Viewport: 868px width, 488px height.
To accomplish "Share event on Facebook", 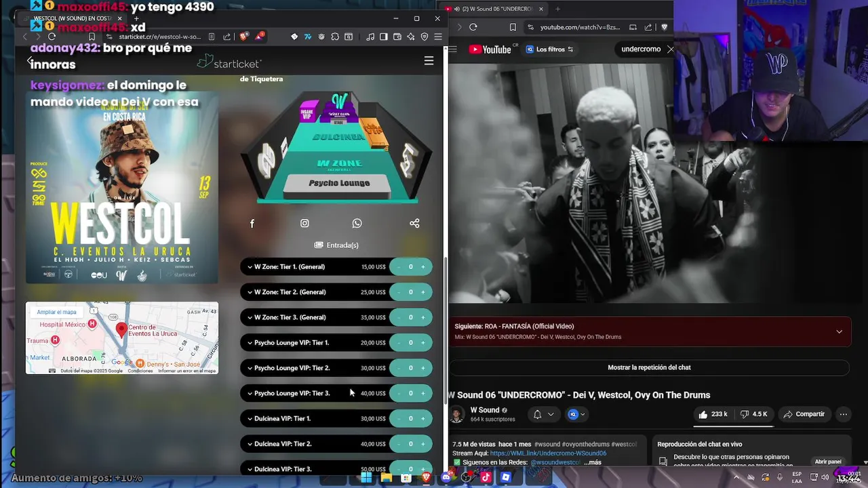I will pos(252,224).
